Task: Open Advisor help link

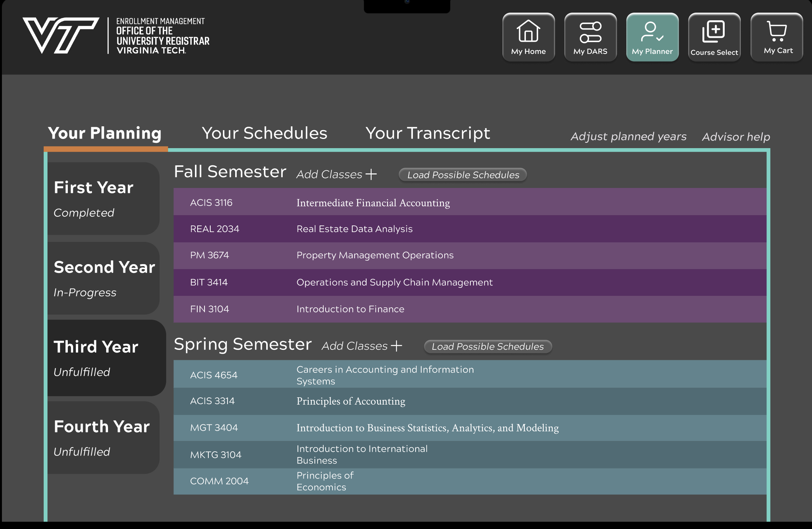Action: (736, 137)
